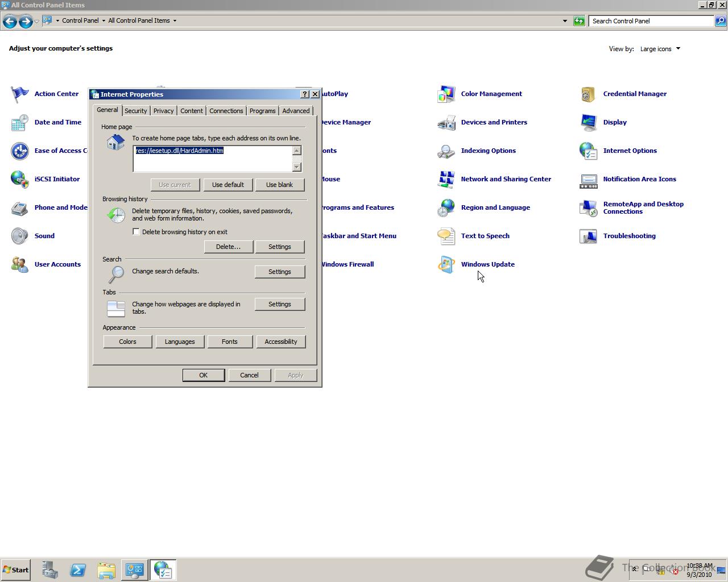Screen dimensions: 728x582
Task: Click Internet Properties taskbar button
Action: pyautogui.click(x=163, y=569)
